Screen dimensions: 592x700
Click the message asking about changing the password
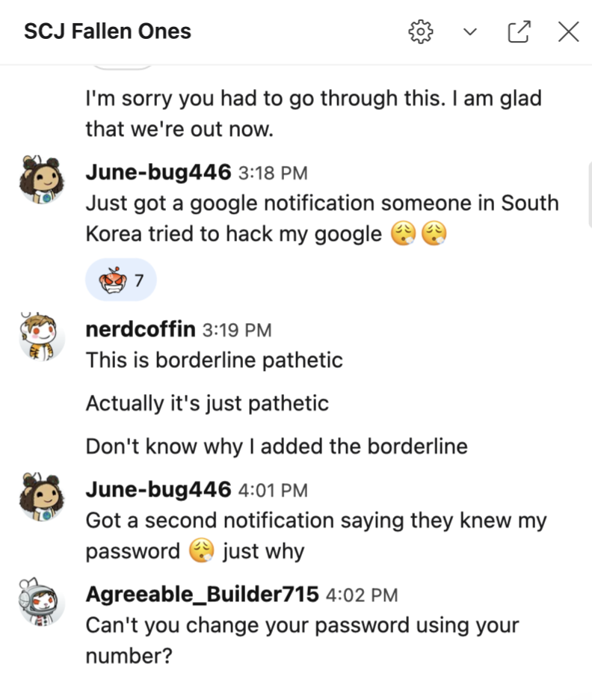(299, 640)
